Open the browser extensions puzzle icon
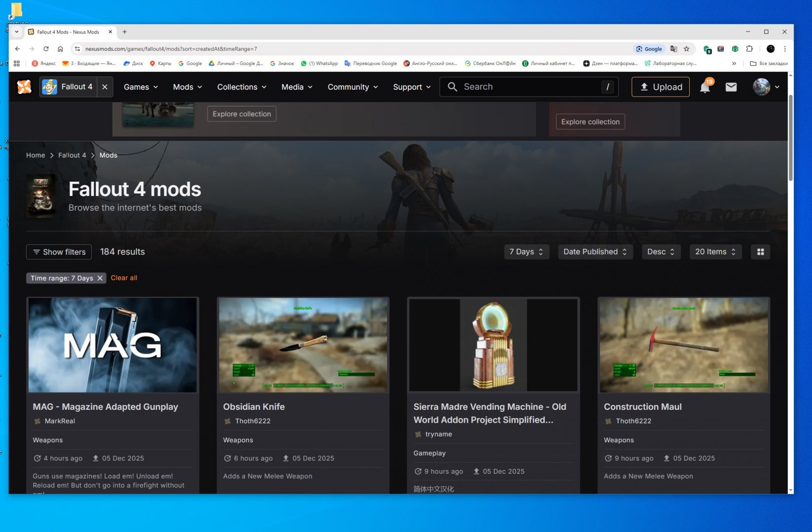The height and width of the screenshot is (532, 812). (x=749, y=49)
